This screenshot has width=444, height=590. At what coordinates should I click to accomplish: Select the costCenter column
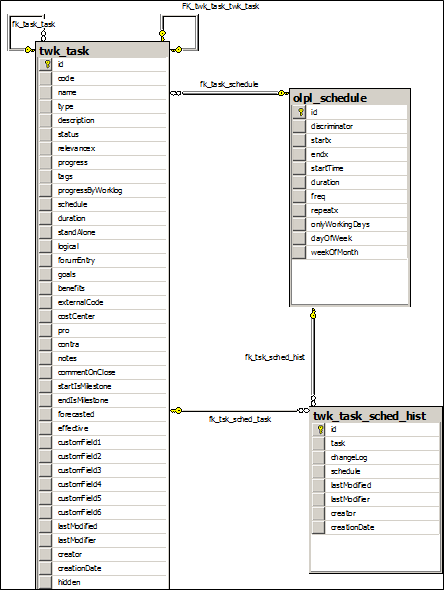click(x=103, y=316)
